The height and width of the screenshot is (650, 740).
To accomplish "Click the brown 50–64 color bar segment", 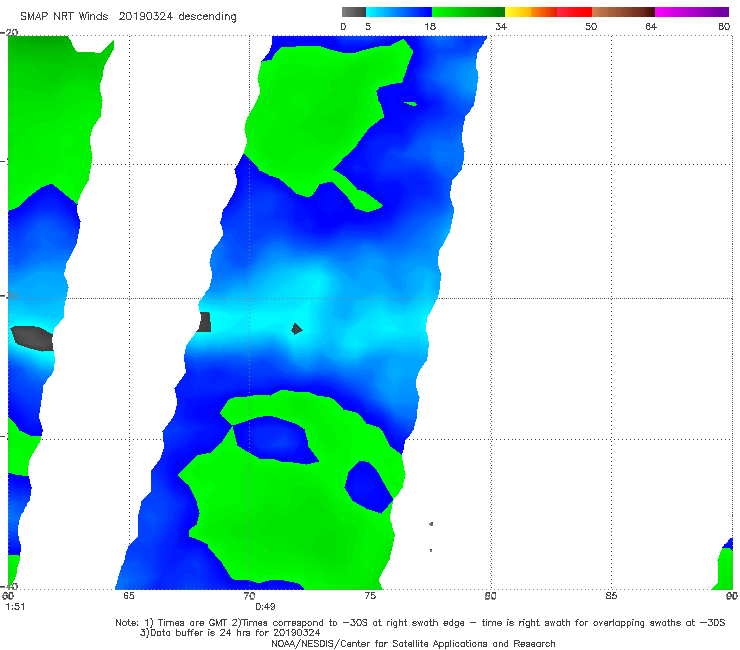I will [623, 12].
